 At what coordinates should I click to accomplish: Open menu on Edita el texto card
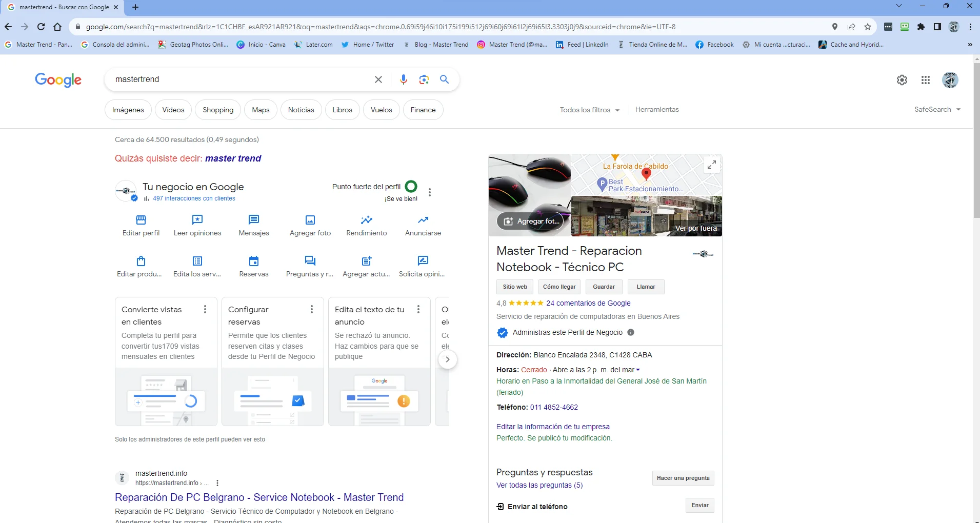418,309
